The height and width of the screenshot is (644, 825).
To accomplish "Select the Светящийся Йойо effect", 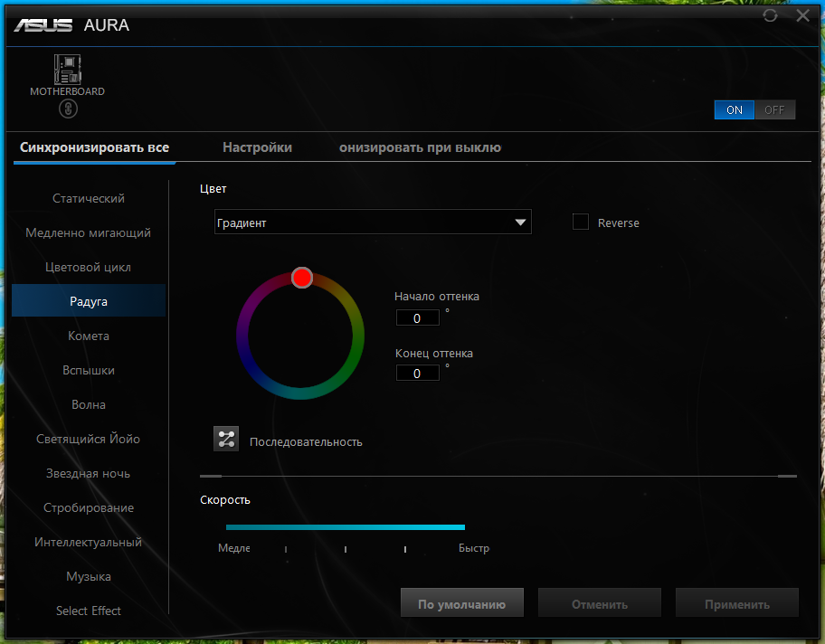I will point(89,439).
